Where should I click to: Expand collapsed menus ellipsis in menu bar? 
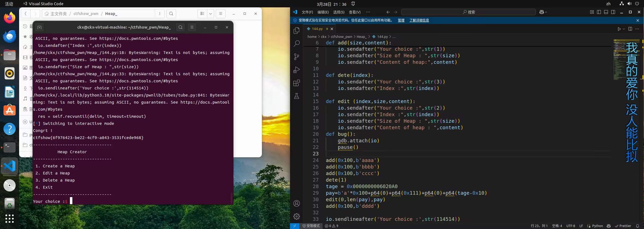pos(368,12)
